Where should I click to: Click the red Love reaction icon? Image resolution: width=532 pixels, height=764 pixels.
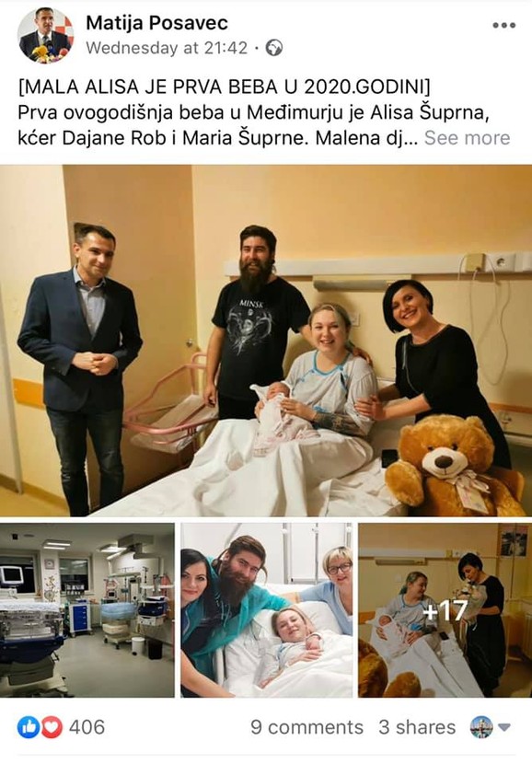click(x=52, y=727)
